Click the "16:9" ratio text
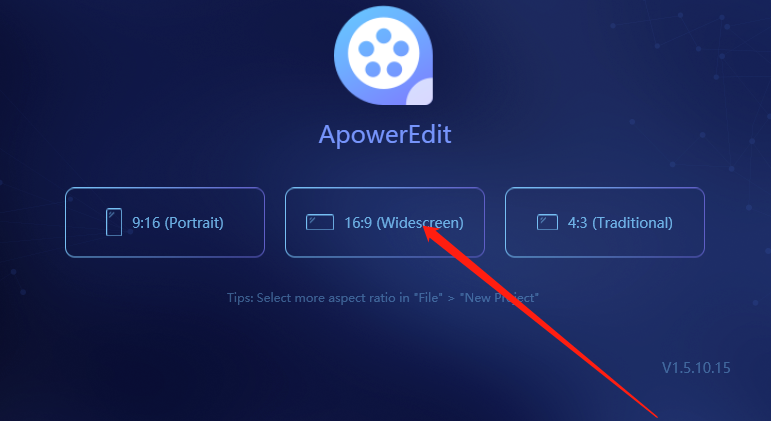 [358, 223]
